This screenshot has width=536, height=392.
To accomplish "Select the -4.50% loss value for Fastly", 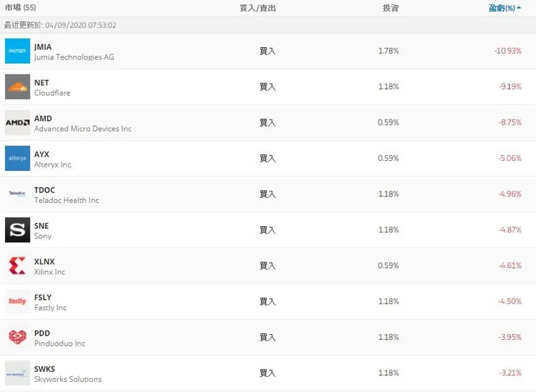I will [x=509, y=301].
